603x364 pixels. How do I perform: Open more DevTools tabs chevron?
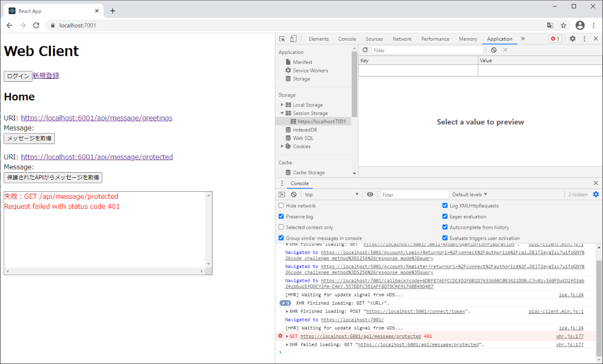tap(523, 39)
